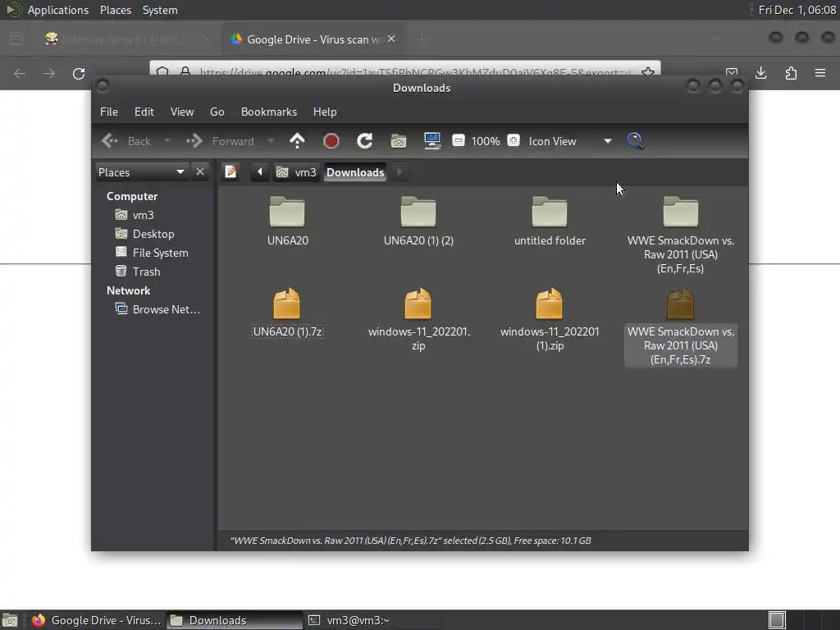Open the Icon View mode dropdown

point(570,141)
